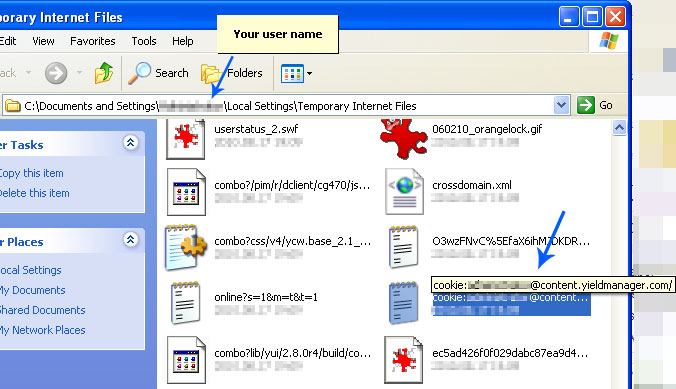
Task: Click the Up one level folder icon
Action: [x=104, y=73]
